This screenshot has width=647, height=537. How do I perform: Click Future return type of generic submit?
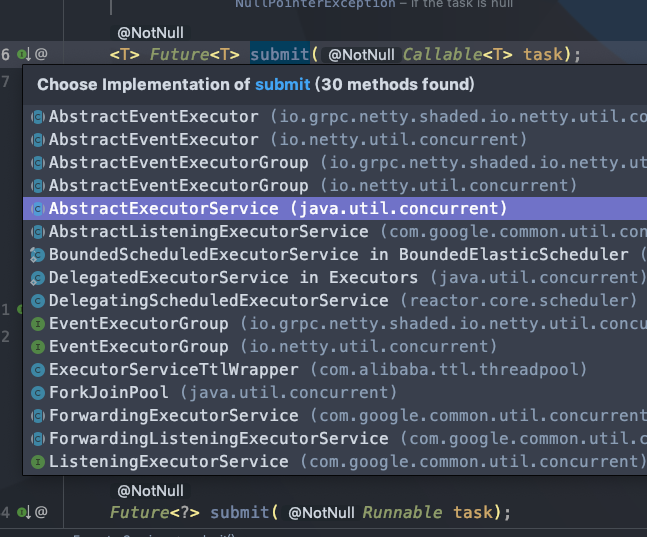[x=179, y=54]
